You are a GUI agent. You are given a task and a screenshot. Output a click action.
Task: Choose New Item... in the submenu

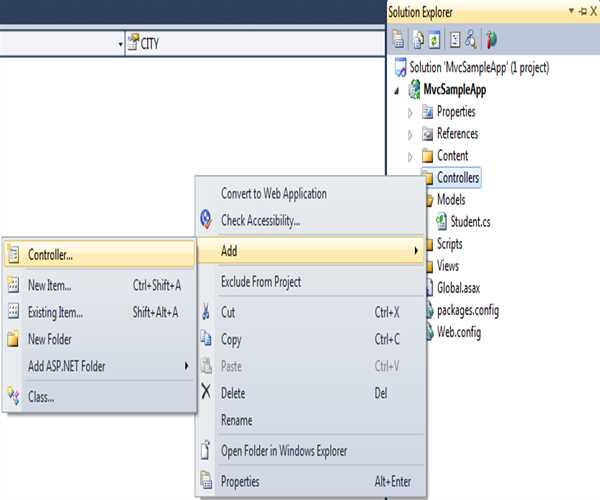coord(50,285)
